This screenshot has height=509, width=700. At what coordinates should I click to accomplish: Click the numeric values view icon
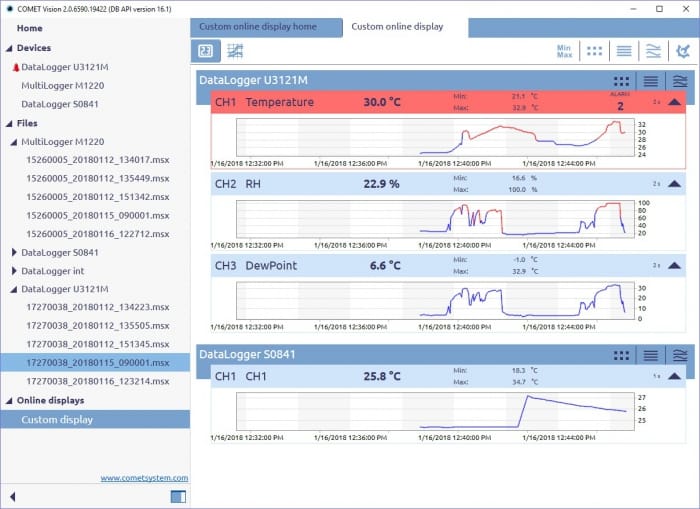[x=205, y=51]
